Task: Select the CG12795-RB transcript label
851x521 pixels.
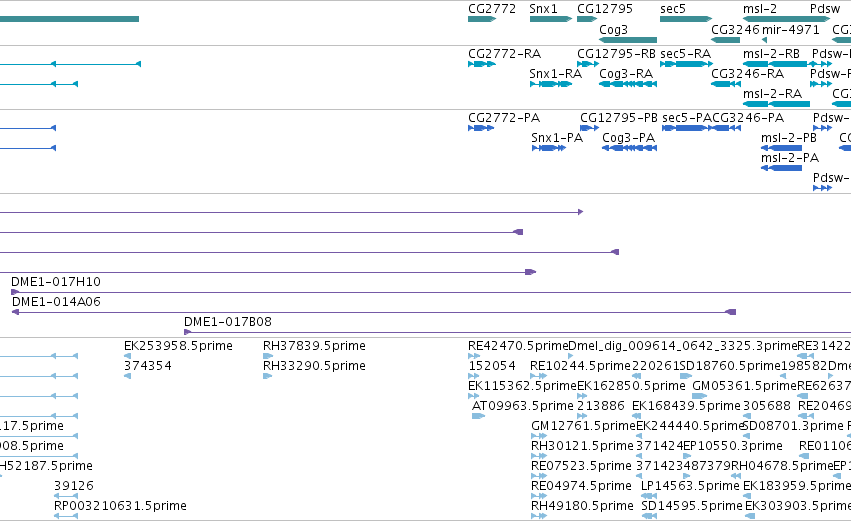Action: 616,54
